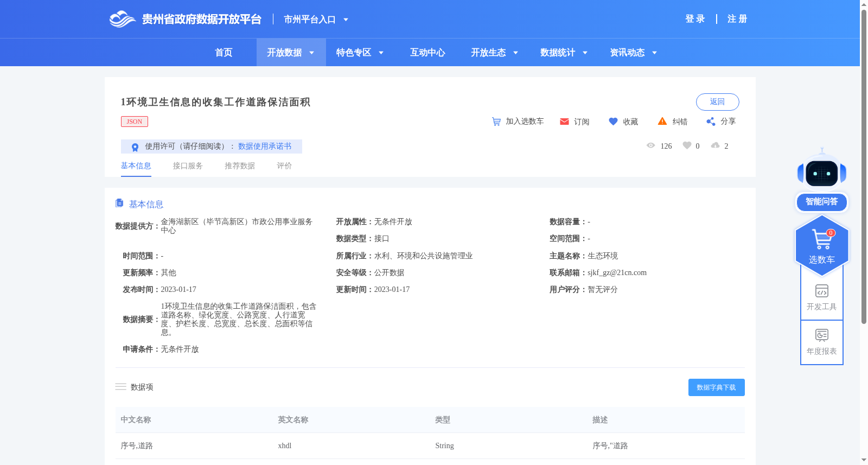Click the cloud download icon with count 2

pos(716,145)
